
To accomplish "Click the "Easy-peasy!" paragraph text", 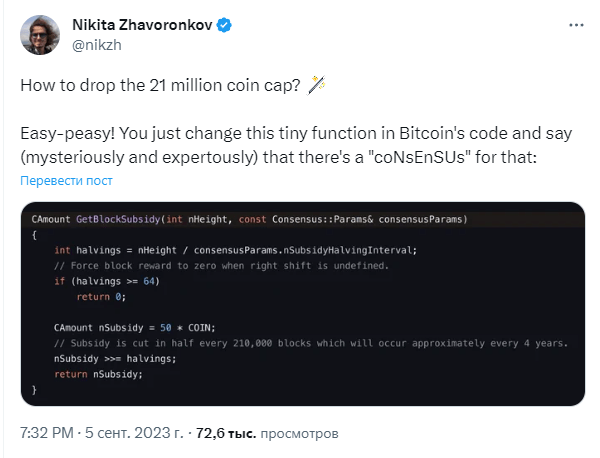I will click(300, 141).
